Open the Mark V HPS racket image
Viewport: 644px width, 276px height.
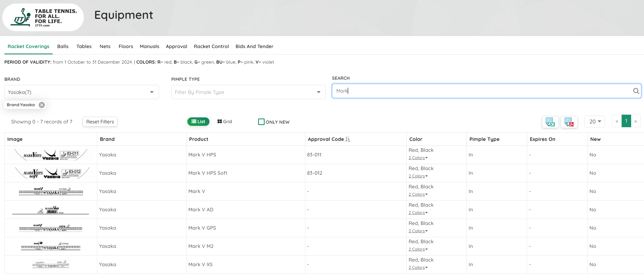(51, 155)
